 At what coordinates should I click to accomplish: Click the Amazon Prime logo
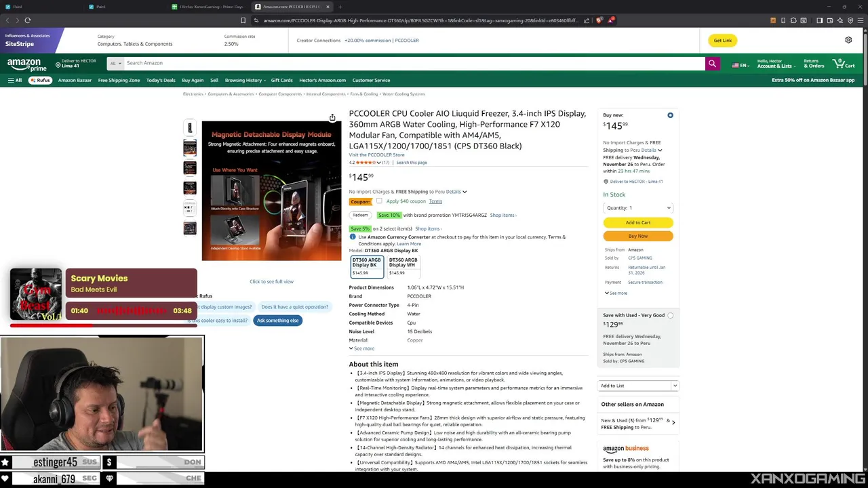(x=26, y=64)
